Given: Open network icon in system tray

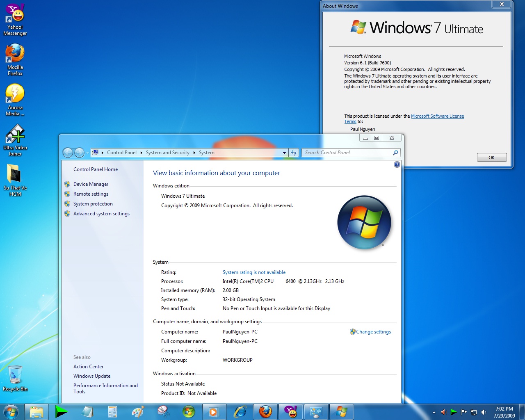Looking at the screenshot, I should [474, 412].
